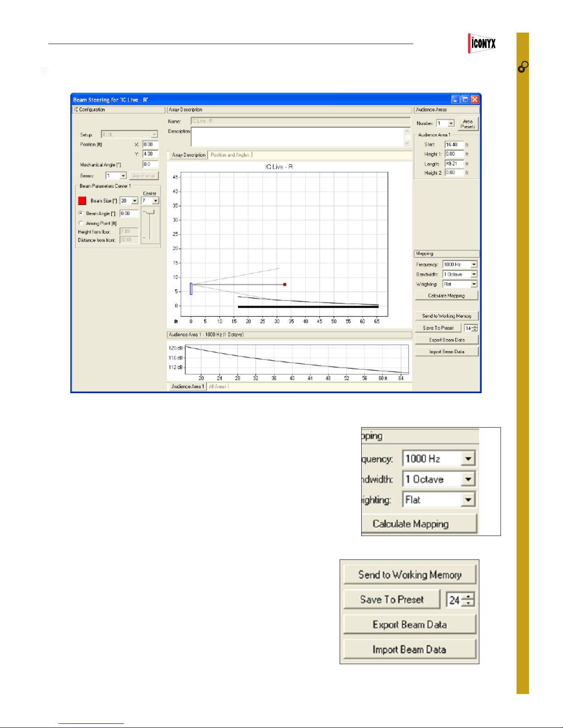Click Export Beam Data in main window

[447, 340]
